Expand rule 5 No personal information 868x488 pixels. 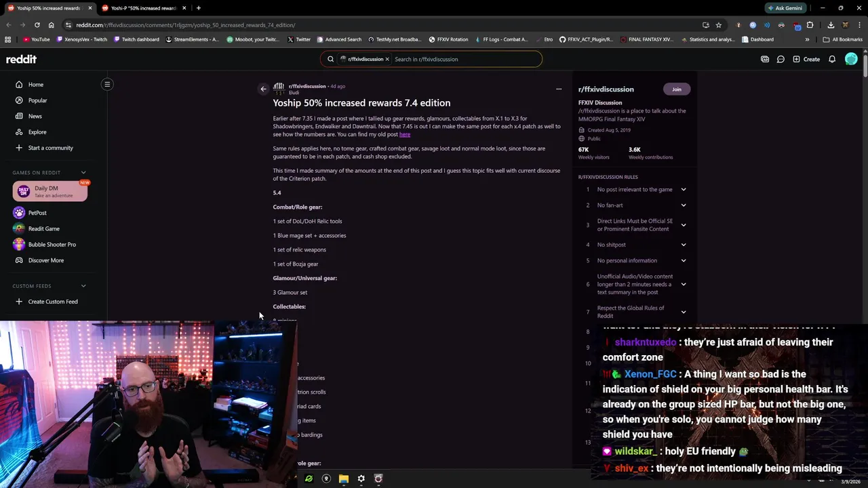point(683,260)
